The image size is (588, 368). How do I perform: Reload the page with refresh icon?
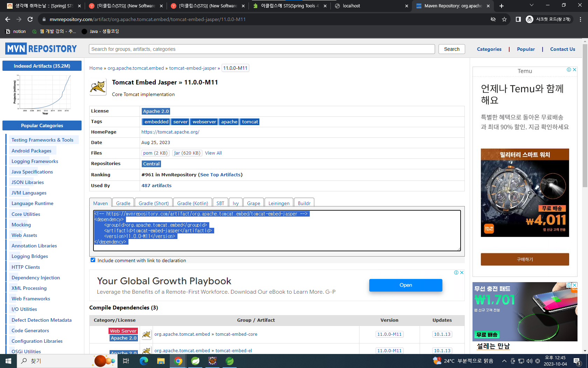pos(30,19)
